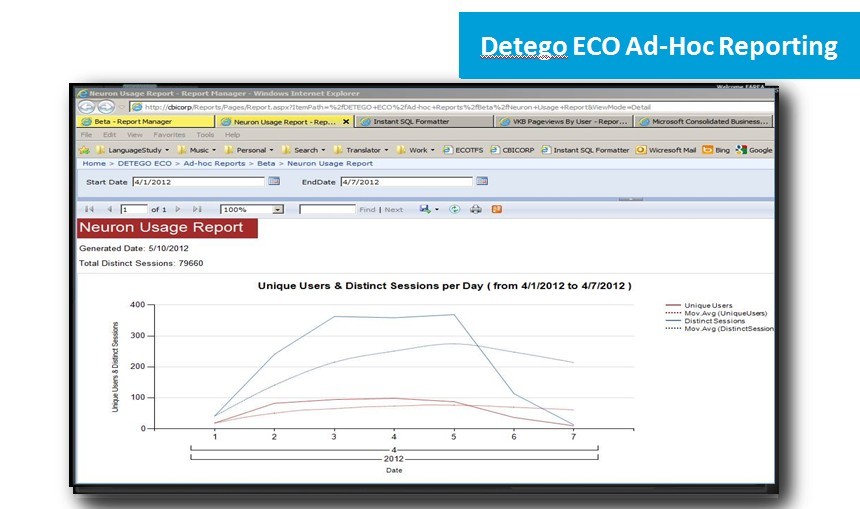Go to next report page
The height and width of the screenshot is (509, 860).
pyautogui.click(x=178, y=209)
